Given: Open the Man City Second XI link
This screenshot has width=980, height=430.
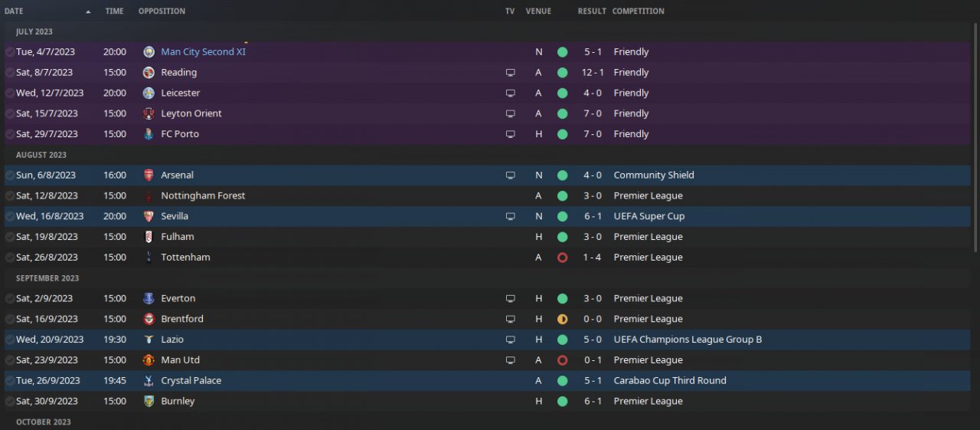Looking at the screenshot, I should click(203, 52).
